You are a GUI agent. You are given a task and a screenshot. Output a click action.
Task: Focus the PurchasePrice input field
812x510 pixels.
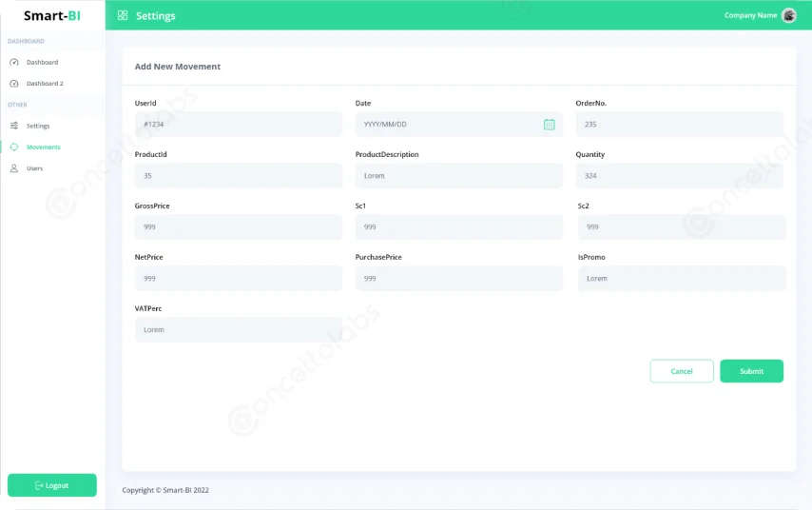click(x=459, y=279)
